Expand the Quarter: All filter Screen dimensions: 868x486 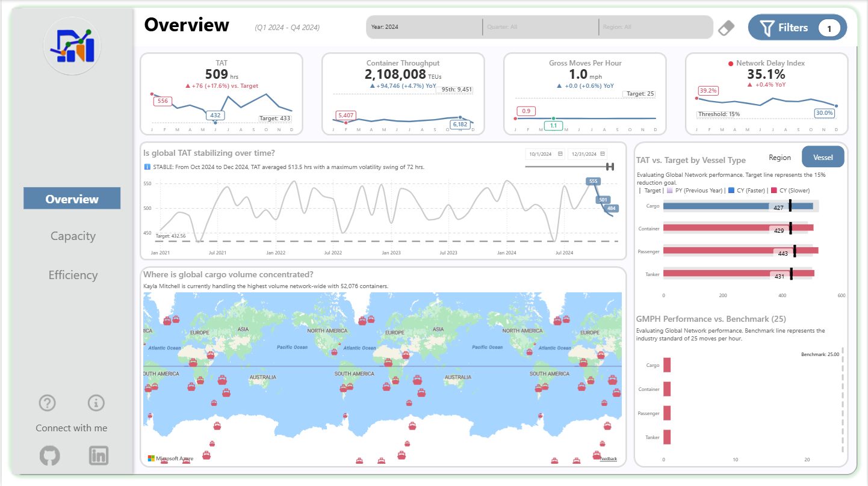pos(540,27)
